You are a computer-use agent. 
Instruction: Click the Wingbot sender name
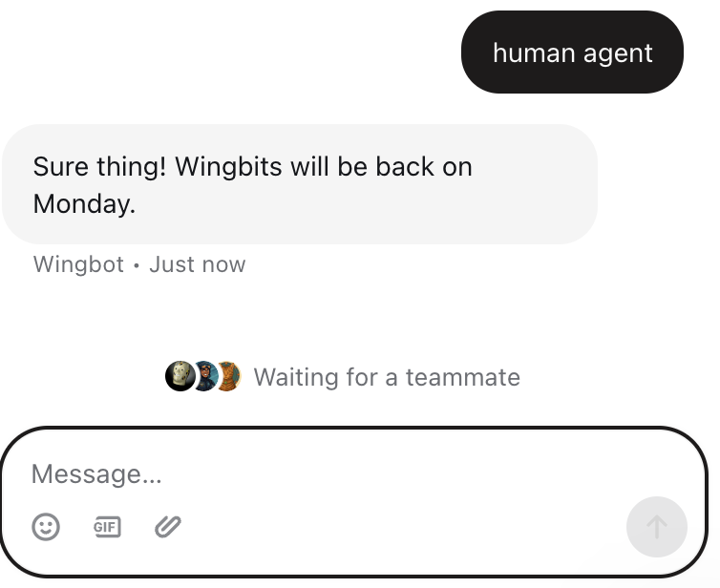coord(78,264)
